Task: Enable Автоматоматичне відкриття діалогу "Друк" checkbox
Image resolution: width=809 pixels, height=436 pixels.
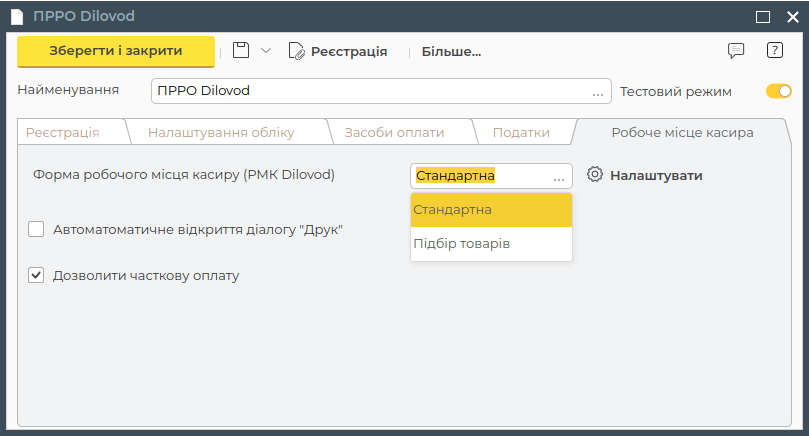Action: 36,229
